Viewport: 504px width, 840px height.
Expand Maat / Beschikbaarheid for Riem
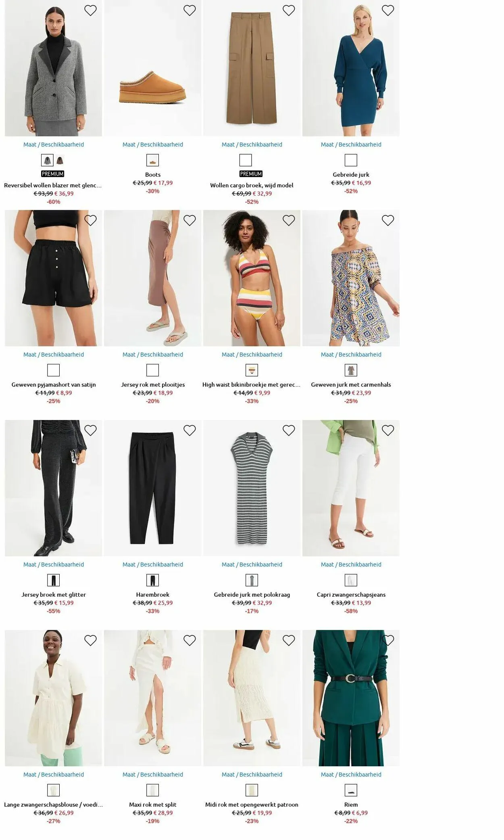click(x=351, y=774)
